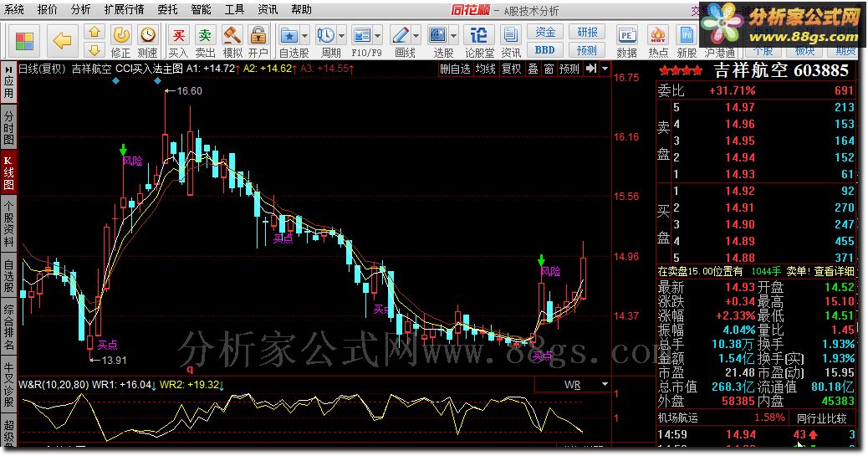This screenshot has width=868, height=456.
Task: Expand F10/F9 dropdown arrow
Action: (377, 36)
